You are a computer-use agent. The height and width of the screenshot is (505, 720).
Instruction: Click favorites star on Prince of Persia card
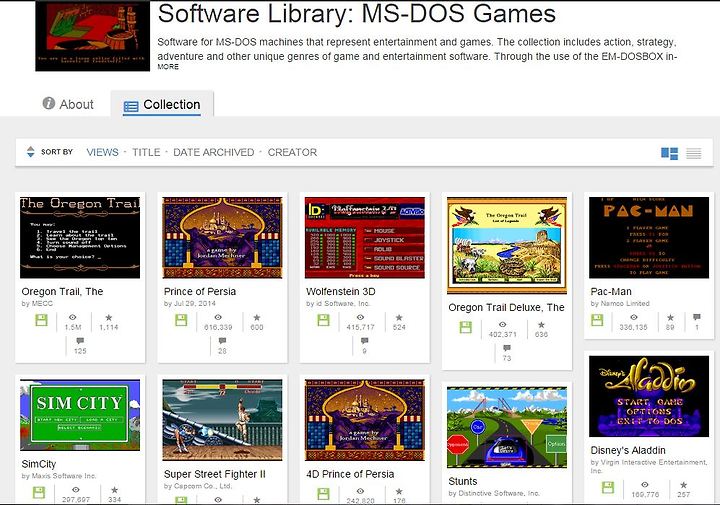[257, 317]
